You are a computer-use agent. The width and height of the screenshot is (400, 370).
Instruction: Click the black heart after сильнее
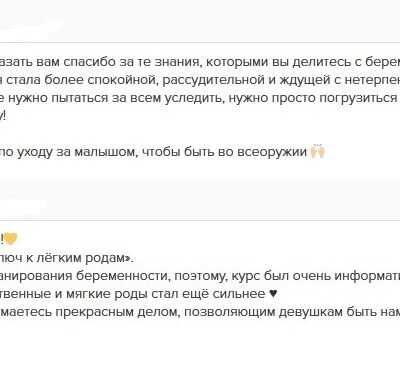click(x=272, y=294)
